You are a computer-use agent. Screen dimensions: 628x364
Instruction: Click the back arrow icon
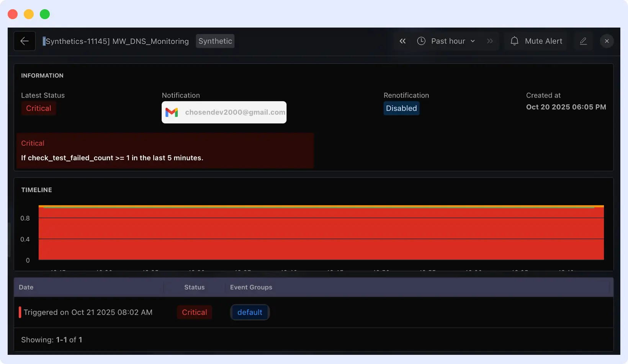pos(24,41)
